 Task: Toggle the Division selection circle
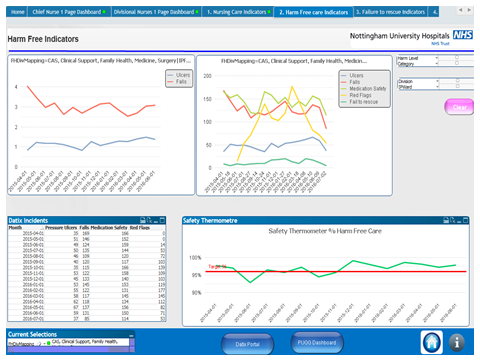457,81
